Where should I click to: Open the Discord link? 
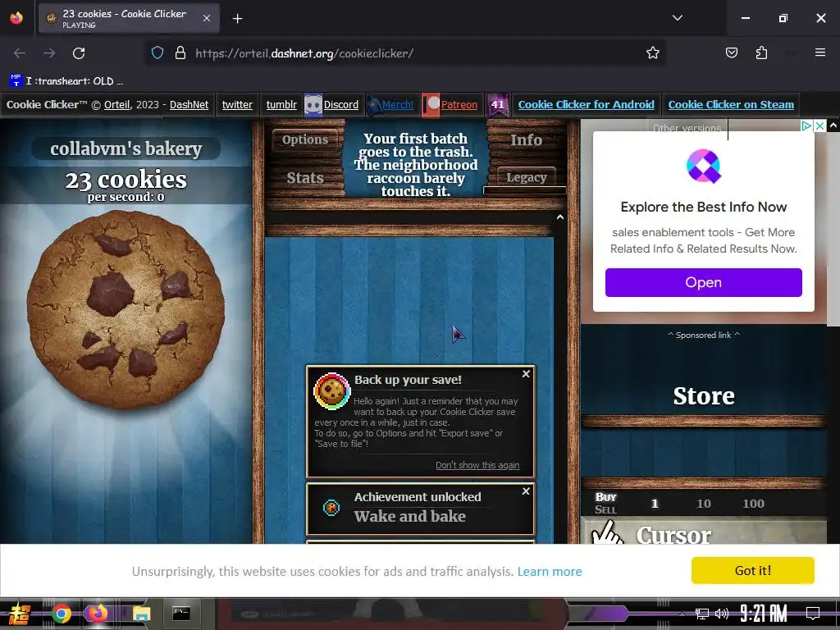(340, 104)
